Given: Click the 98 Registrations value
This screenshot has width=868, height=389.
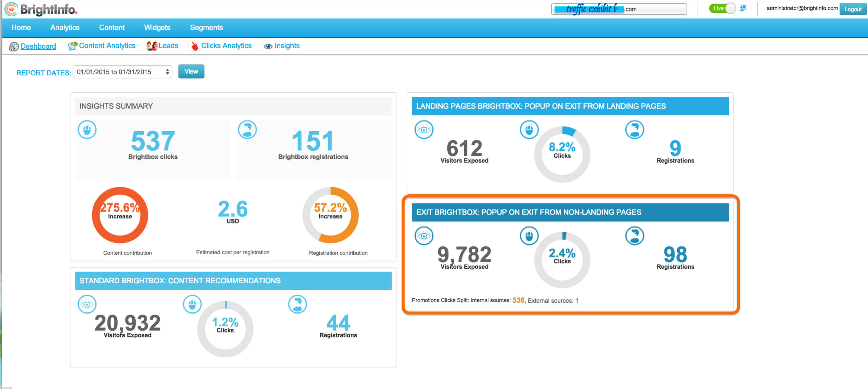Looking at the screenshot, I should (x=675, y=254).
